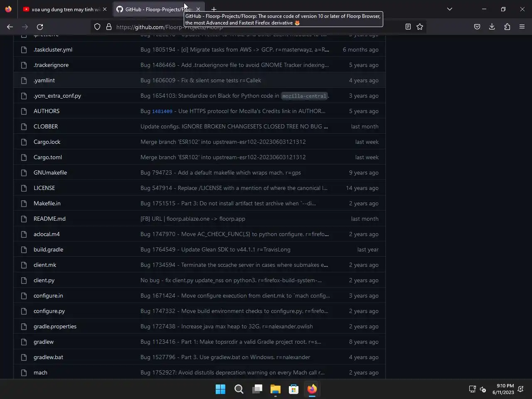Close the GitHub Floorp tab
The width and height of the screenshot is (532, 399).
tap(198, 9)
